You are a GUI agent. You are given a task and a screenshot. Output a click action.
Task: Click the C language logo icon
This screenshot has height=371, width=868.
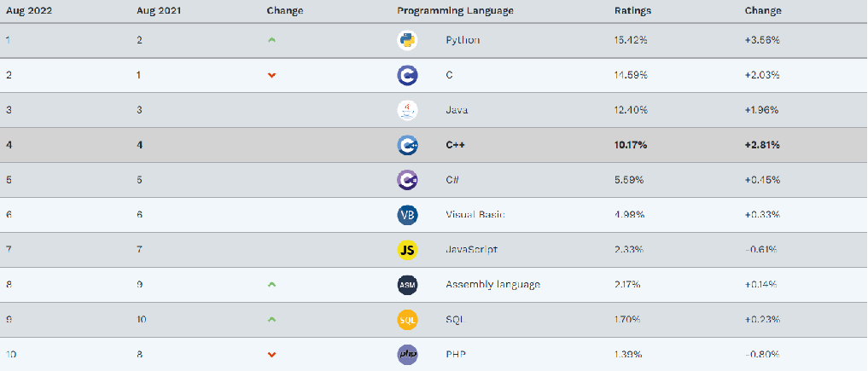[x=407, y=75]
